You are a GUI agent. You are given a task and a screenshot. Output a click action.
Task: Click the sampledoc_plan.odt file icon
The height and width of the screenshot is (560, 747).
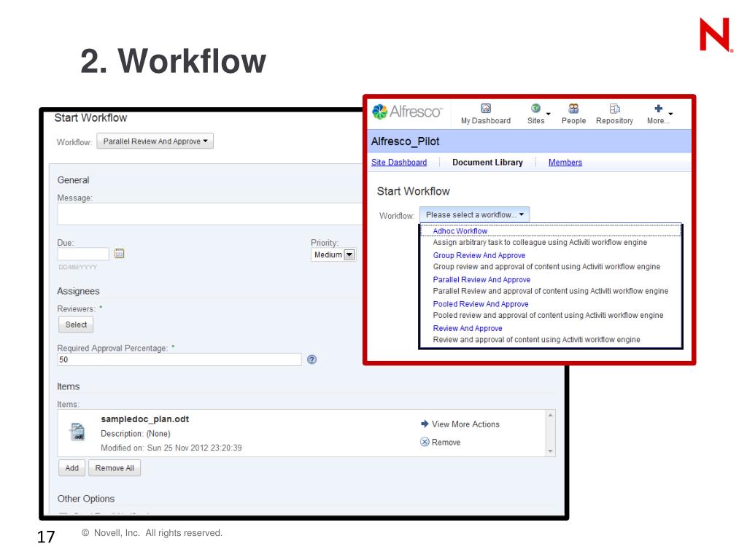77,432
